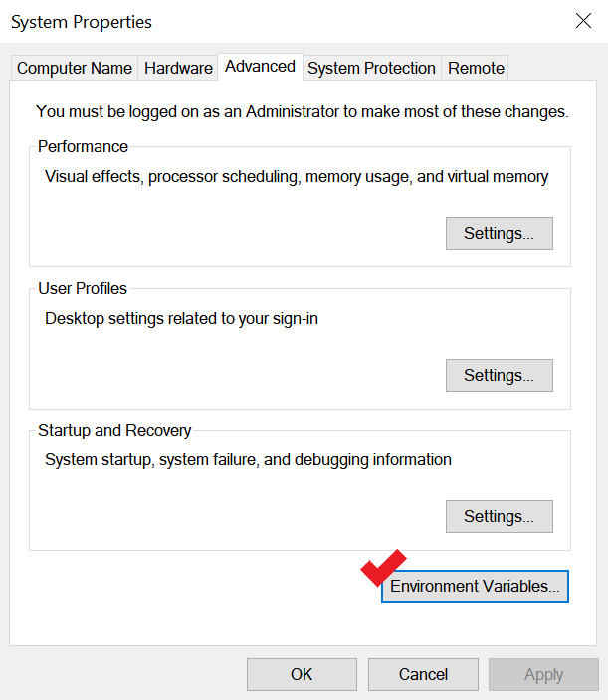608x700 pixels.
Task: Open the Remote tab
Action: tap(476, 68)
